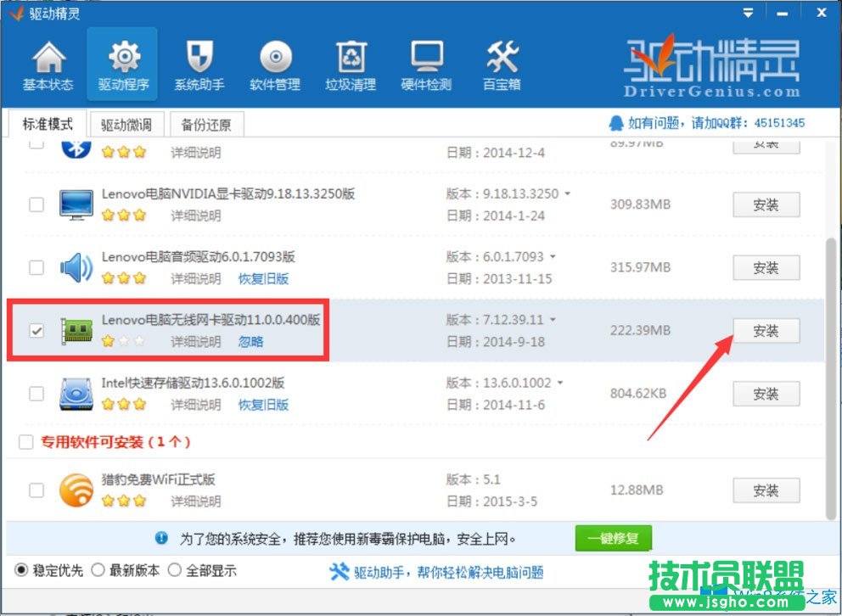Click the green 一键修复 button
The height and width of the screenshot is (616, 842).
click(613, 538)
